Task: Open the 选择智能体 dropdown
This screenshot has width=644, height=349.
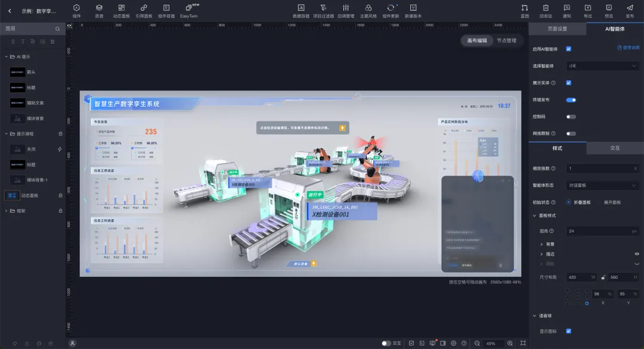Action: (x=602, y=66)
